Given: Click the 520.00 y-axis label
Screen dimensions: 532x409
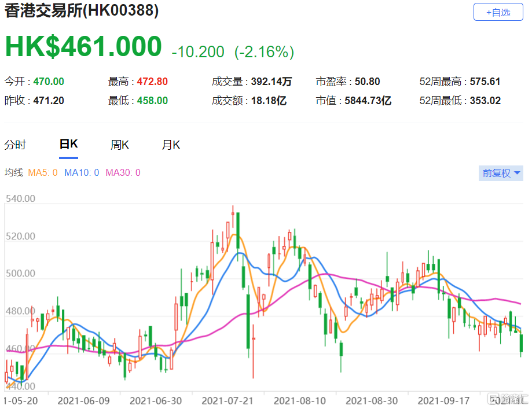Looking at the screenshot, I should [20, 236].
